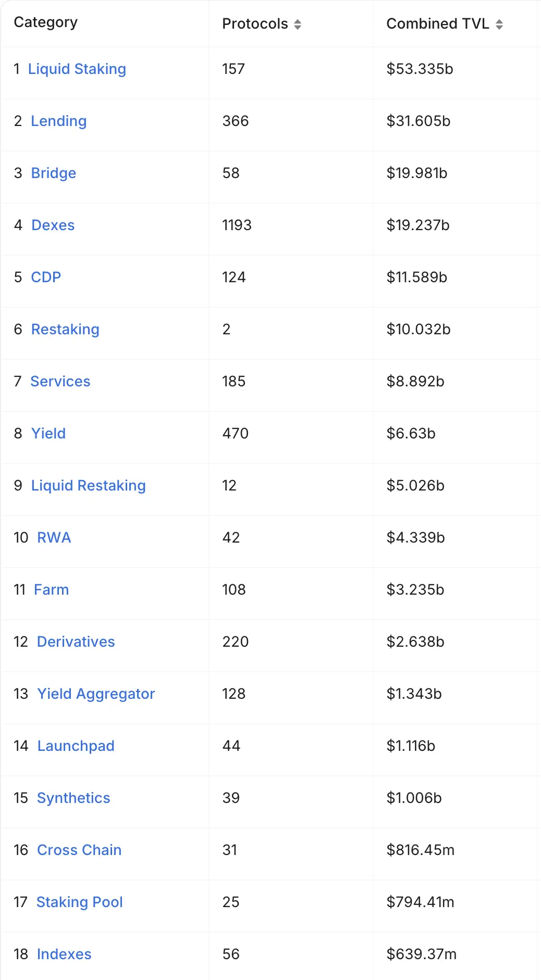Open the RWA category page
This screenshot has height=980, width=541.
[x=54, y=538]
